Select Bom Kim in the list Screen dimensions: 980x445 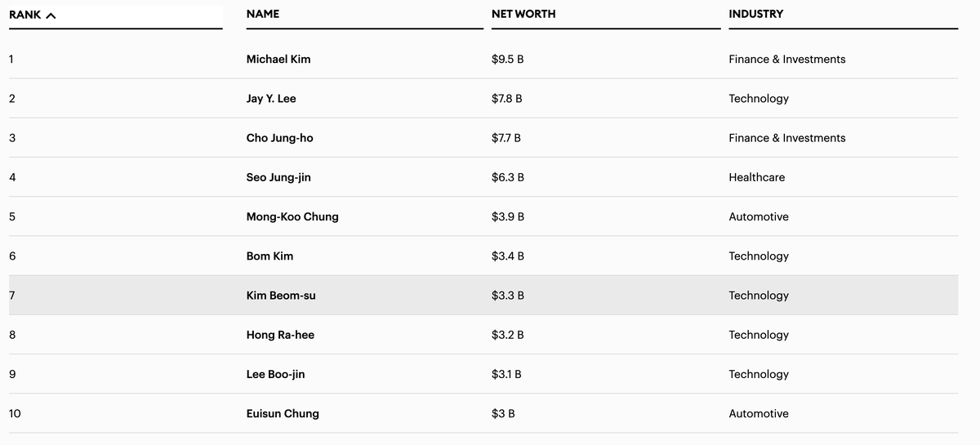click(x=269, y=256)
